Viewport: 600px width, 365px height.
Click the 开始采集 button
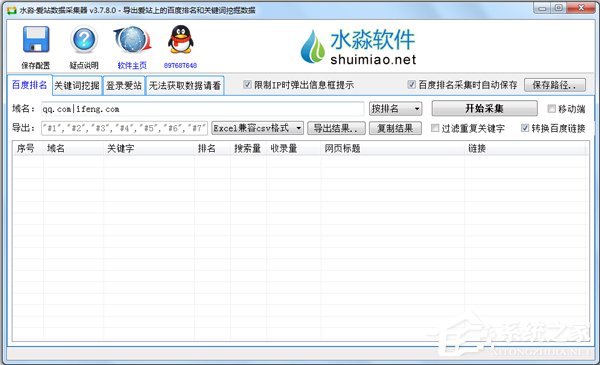click(x=484, y=108)
